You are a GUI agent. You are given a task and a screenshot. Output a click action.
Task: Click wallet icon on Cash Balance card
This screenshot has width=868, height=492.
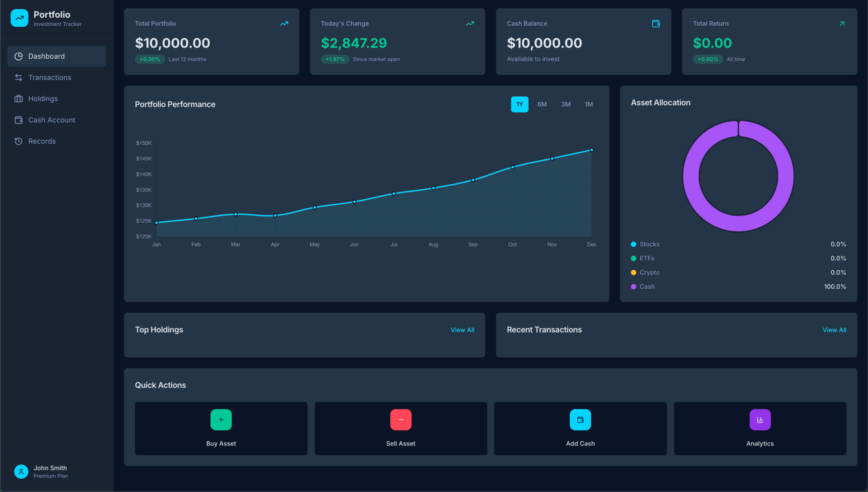(x=656, y=23)
